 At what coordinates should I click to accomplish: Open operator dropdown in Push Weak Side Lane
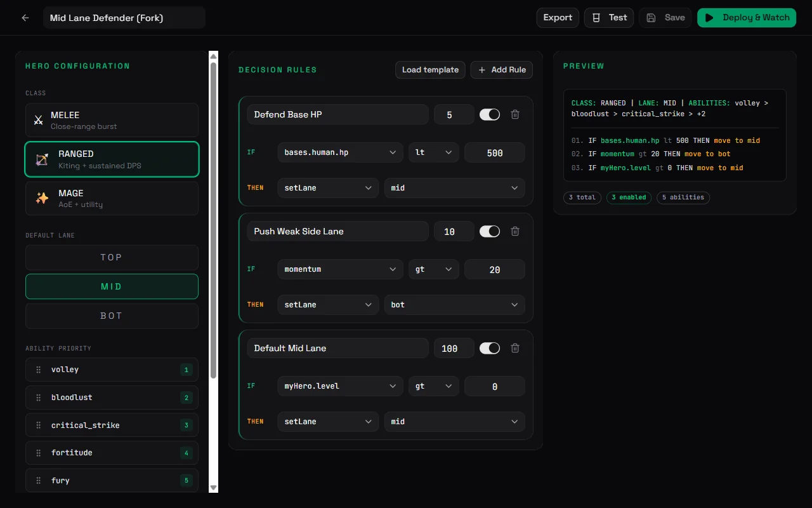(433, 269)
